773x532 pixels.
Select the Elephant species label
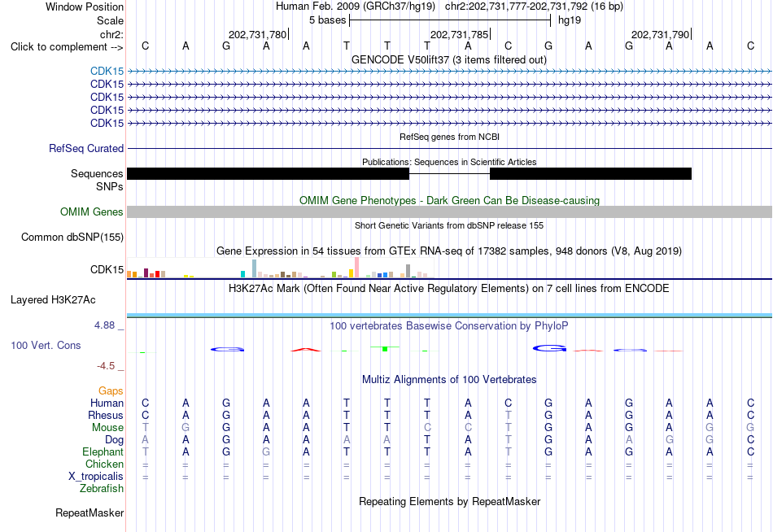[x=103, y=452]
